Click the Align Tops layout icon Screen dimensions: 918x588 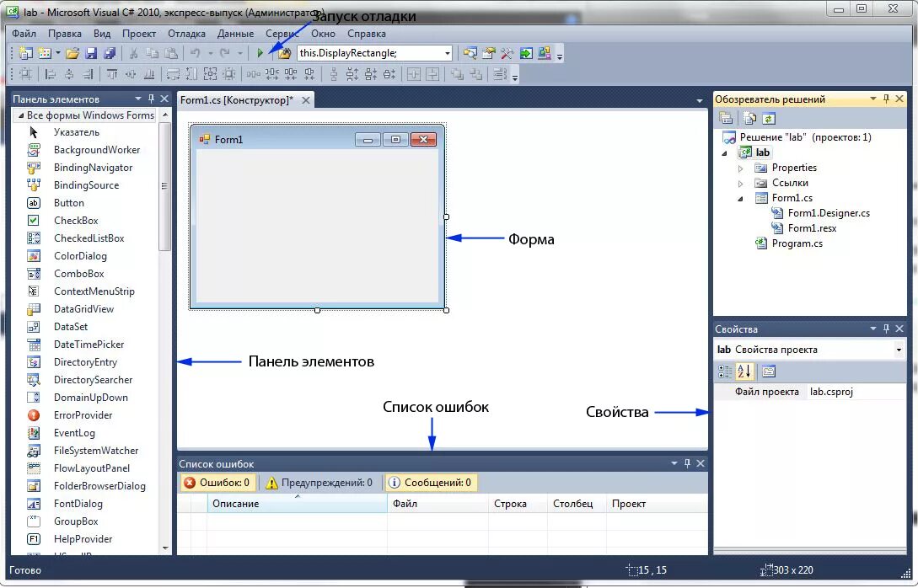112,74
